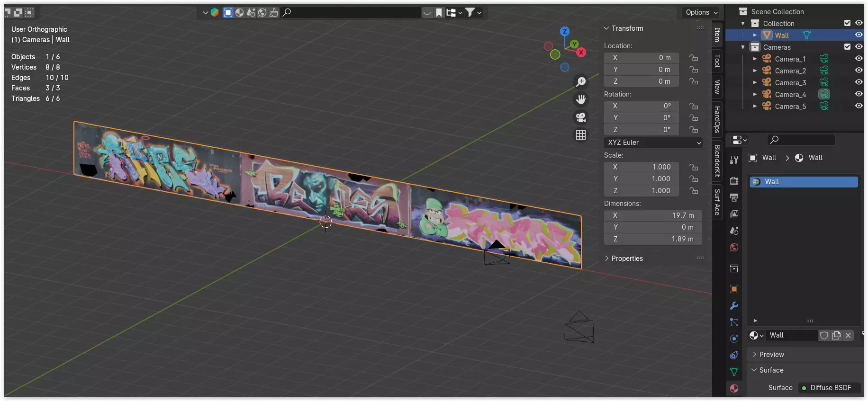
Task: Open the World properties tab
Action: [734, 247]
